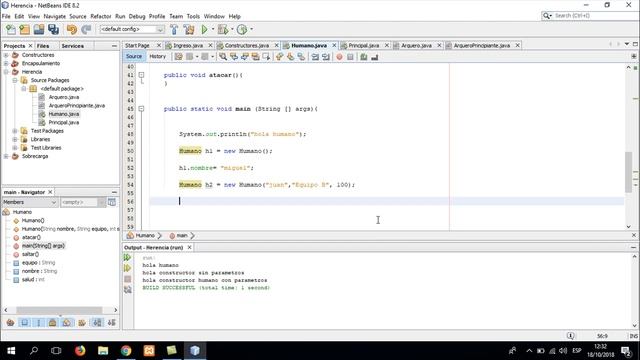This screenshot has width=640, height=360.
Task: Click the Undo arrow icon
Action: point(72,29)
